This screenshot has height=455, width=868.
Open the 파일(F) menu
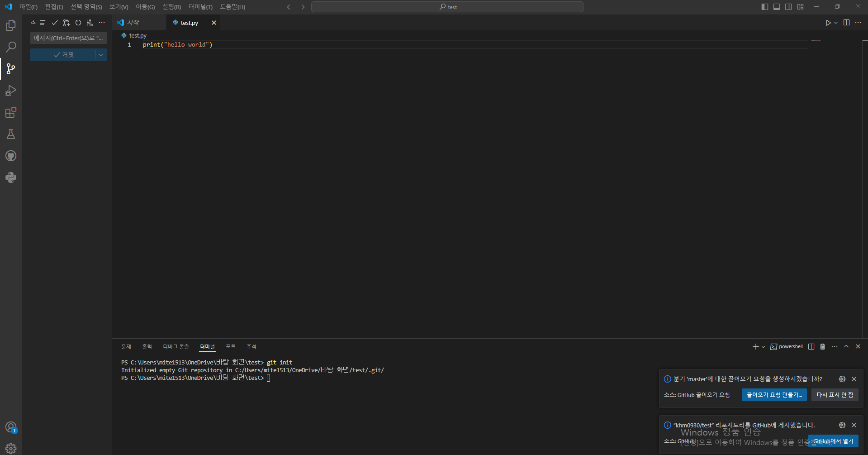(28, 7)
